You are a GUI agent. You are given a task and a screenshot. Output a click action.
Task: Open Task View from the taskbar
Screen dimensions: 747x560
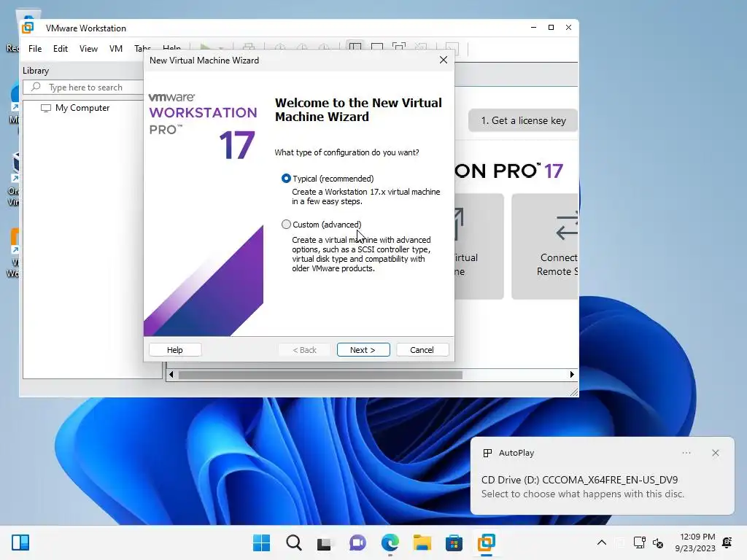[325, 542]
